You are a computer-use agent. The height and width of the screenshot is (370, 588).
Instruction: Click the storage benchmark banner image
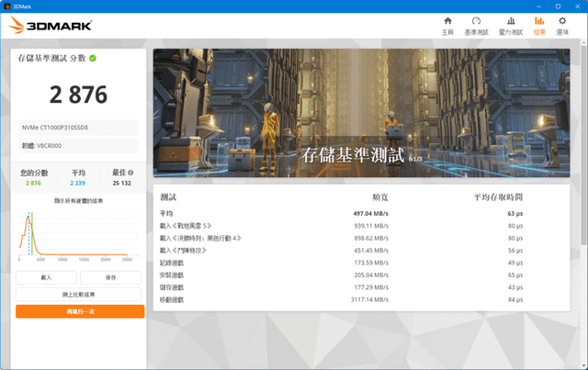(361, 113)
